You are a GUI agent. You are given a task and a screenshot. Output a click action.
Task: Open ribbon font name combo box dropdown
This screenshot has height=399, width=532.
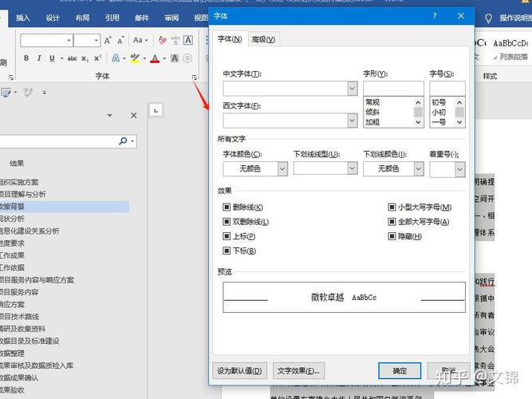click(69, 41)
